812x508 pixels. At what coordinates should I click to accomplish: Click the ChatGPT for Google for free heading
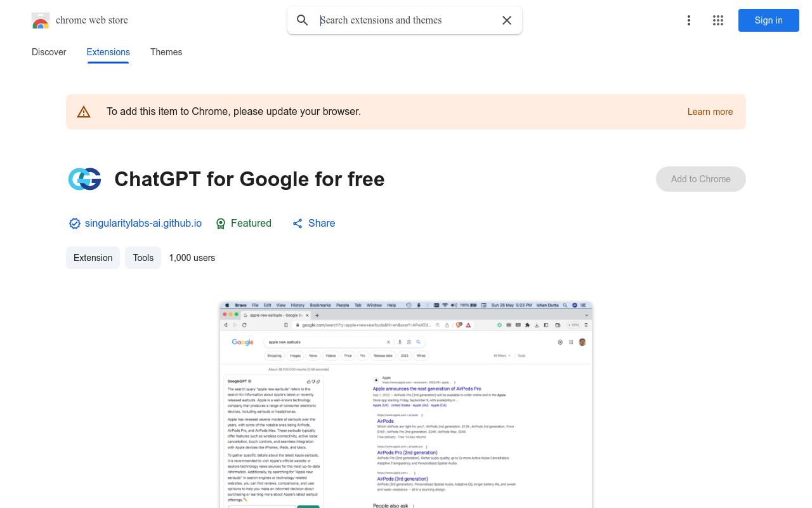(x=249, y=179)
